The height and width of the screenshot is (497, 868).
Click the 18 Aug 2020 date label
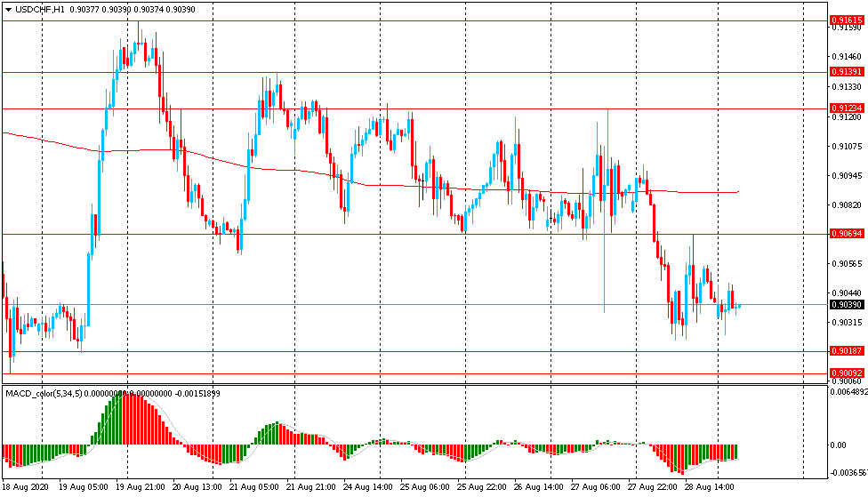(x=25, y=487)
